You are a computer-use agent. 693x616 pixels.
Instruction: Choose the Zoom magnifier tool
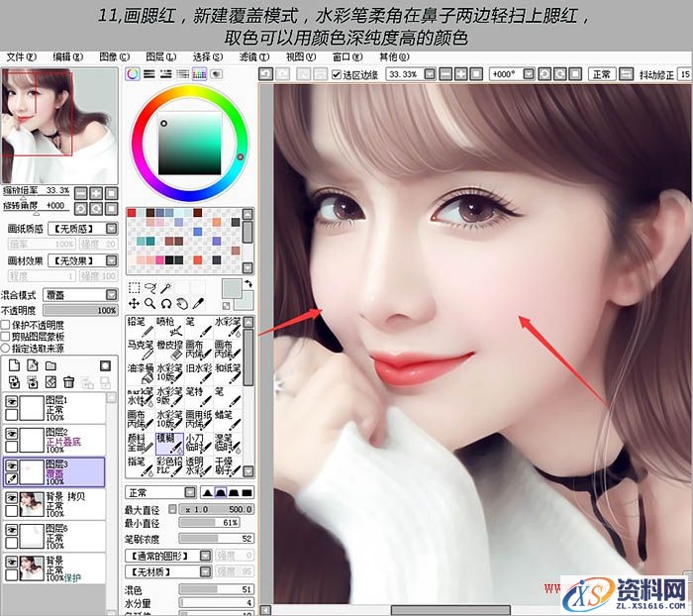150,303
